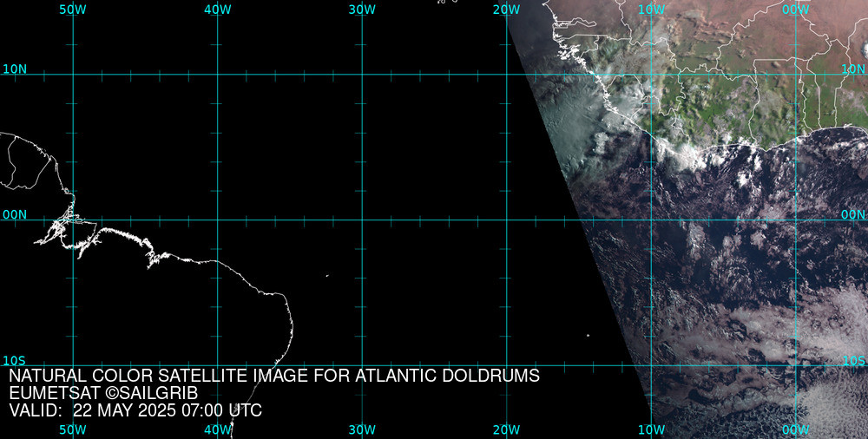Click the 10W longitude label at top edge

(x=651, y=10)
